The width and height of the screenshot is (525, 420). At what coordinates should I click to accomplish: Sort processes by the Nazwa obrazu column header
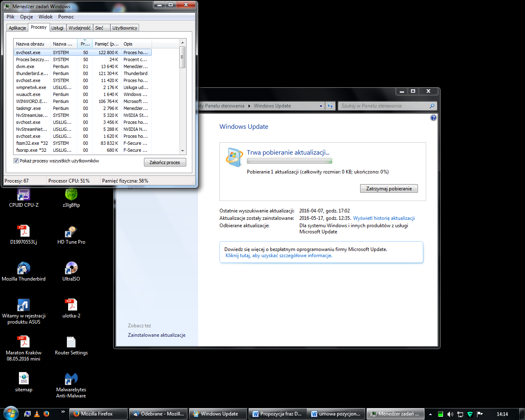[x=32, y=44]
